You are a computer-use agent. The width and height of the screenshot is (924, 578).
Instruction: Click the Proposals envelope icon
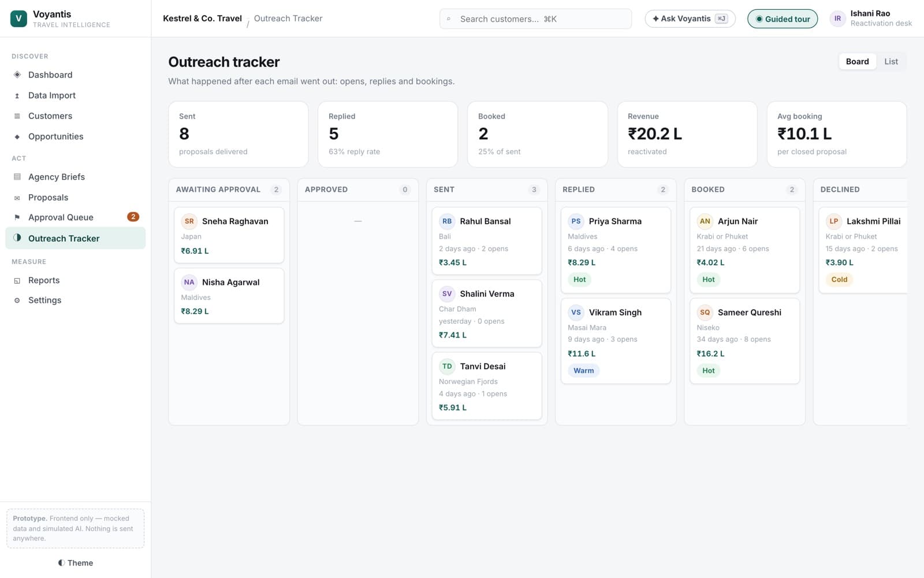tap(17, 198)
